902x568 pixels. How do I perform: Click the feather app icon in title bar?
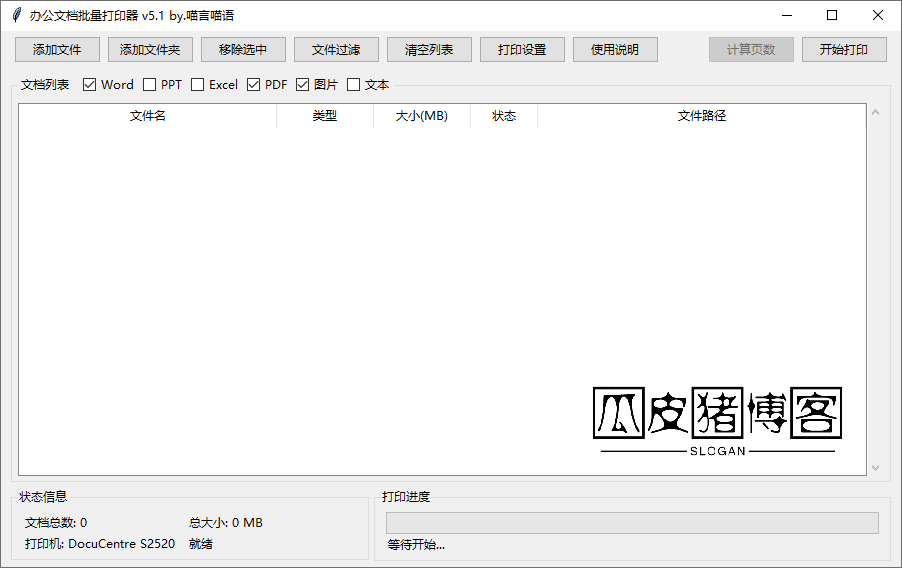point(16,15)
